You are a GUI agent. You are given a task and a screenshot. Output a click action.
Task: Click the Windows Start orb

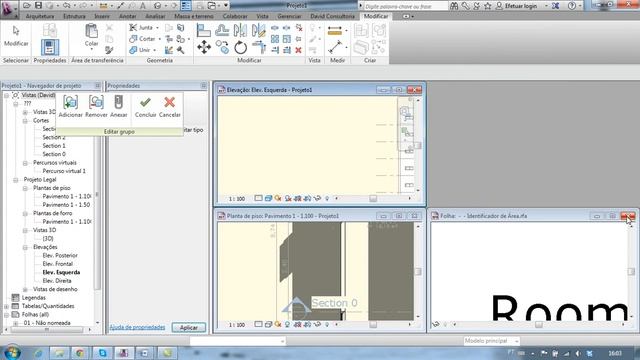click(x=12, y=352)
